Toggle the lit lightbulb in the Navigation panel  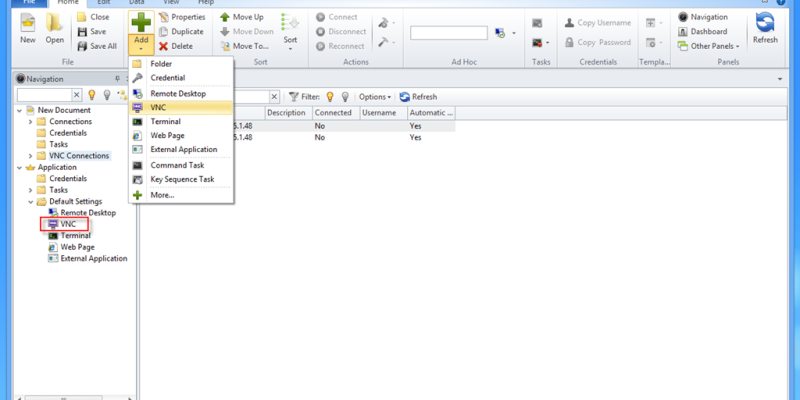point(91,95)
